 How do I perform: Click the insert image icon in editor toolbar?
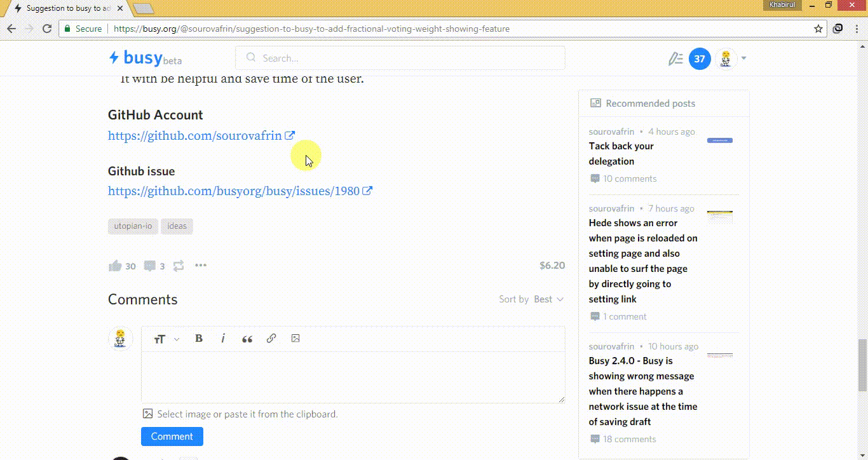295,339
